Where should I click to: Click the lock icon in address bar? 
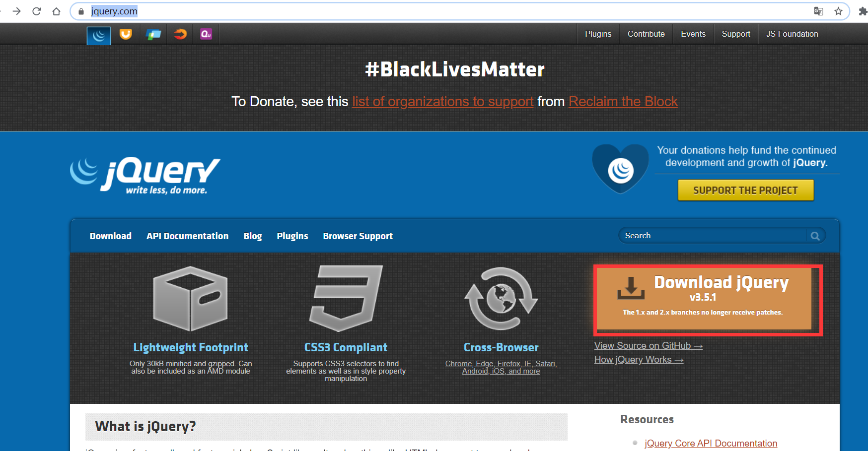click(x=81, y=11)
